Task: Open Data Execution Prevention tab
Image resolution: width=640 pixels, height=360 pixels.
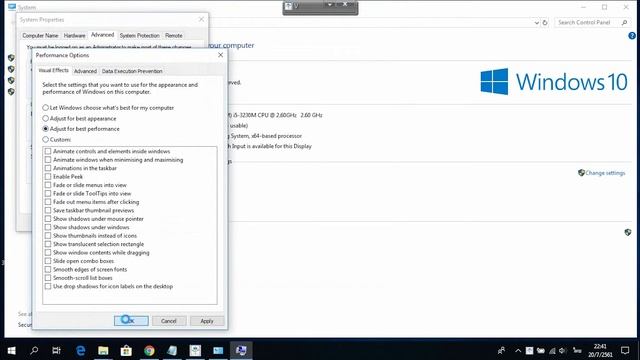Action: point(132,71)
